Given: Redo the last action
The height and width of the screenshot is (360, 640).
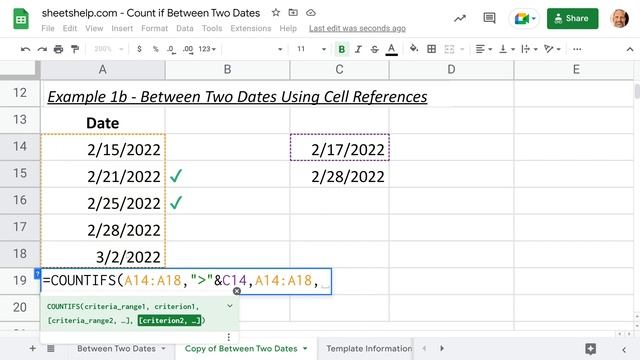Looking at the screenshot, I should click(42, 49).
